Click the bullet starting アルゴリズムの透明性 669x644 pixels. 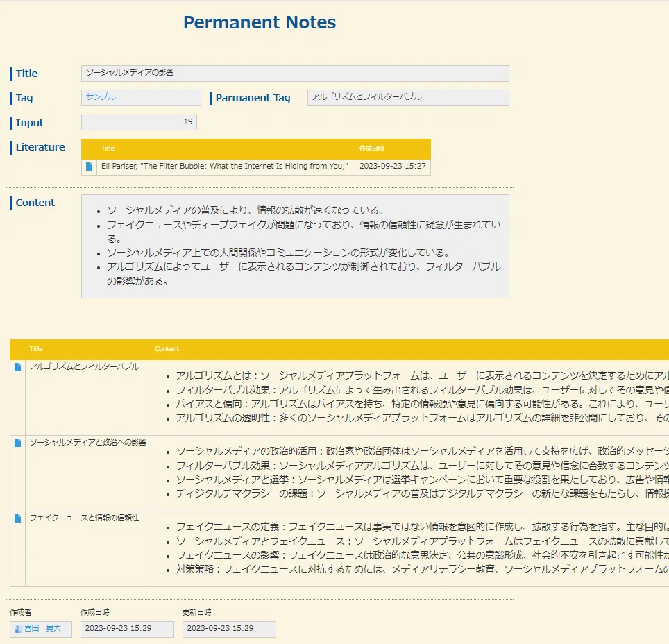pyautogui.click(x=422, y=418)
